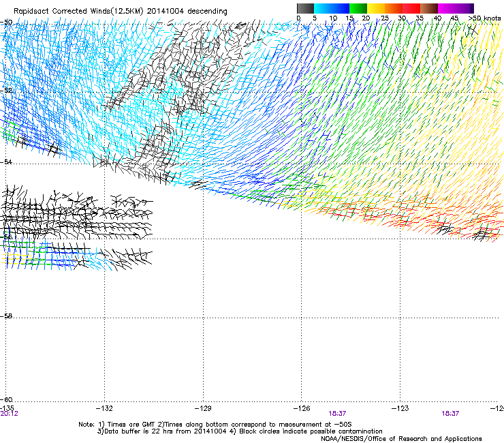Click the '-129' longitude axis label

203,408
